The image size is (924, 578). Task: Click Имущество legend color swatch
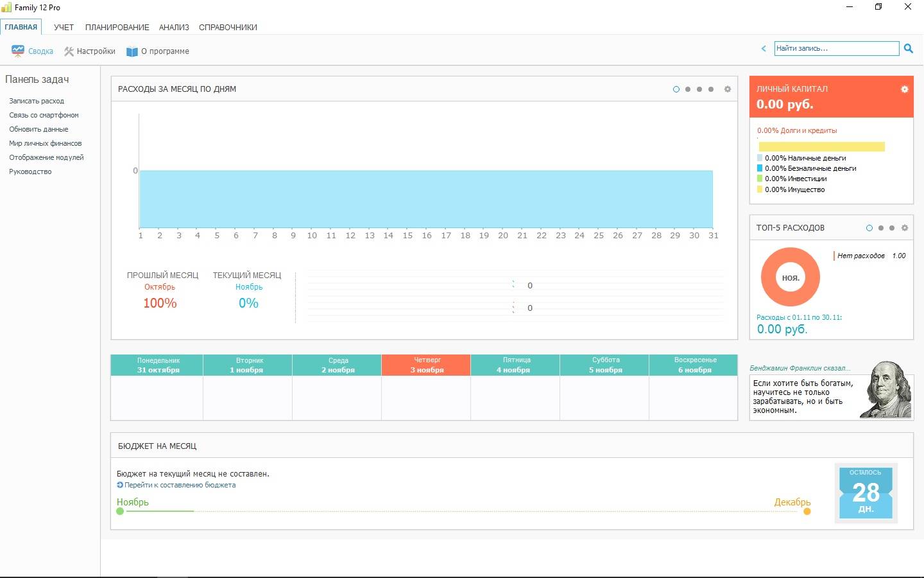click(x=760, y=189)
